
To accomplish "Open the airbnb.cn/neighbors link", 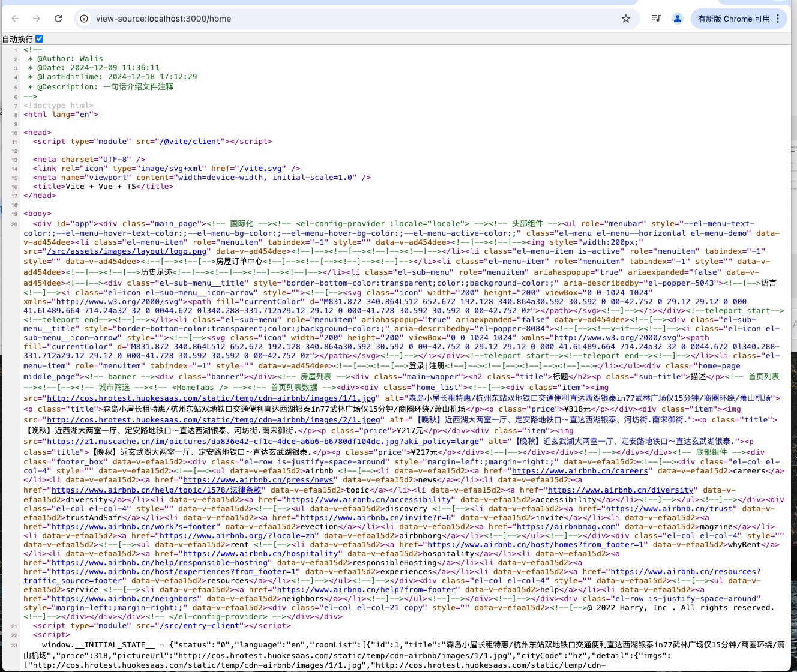I will tap(124, 599).
